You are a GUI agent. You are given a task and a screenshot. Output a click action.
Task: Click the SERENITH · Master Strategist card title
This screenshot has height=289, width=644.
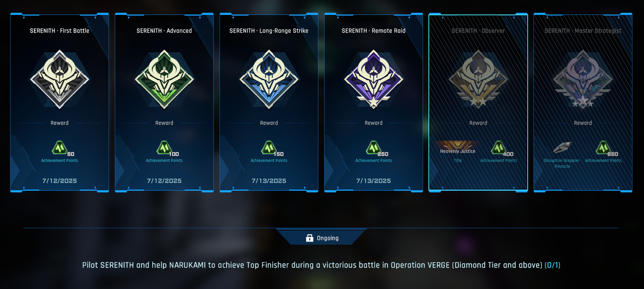coord(583,31)
